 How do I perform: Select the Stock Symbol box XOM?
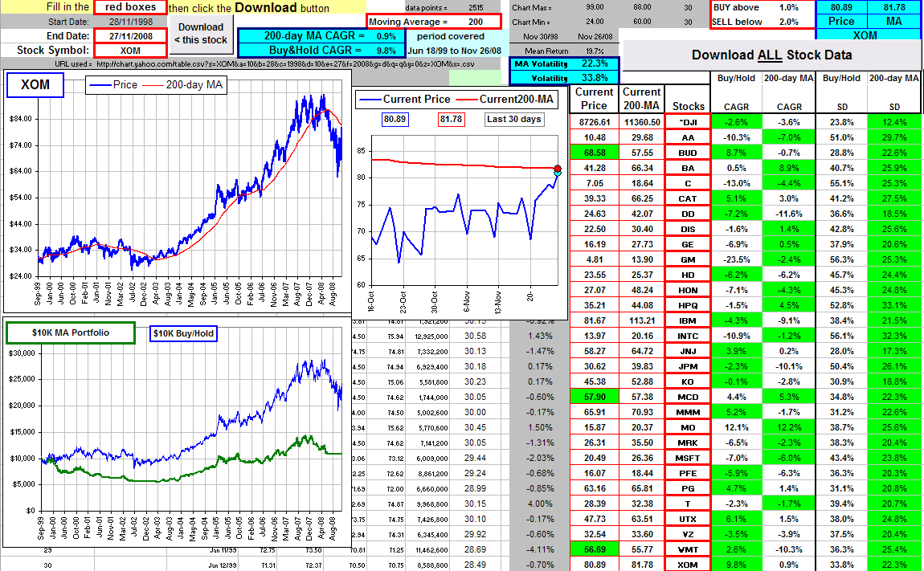pos(130,51)
